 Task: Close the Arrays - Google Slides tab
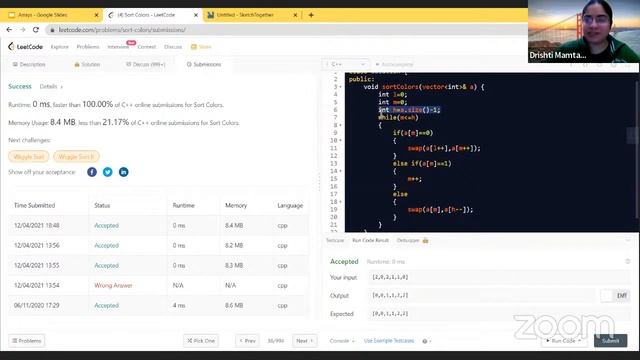[x=96, y=15]
